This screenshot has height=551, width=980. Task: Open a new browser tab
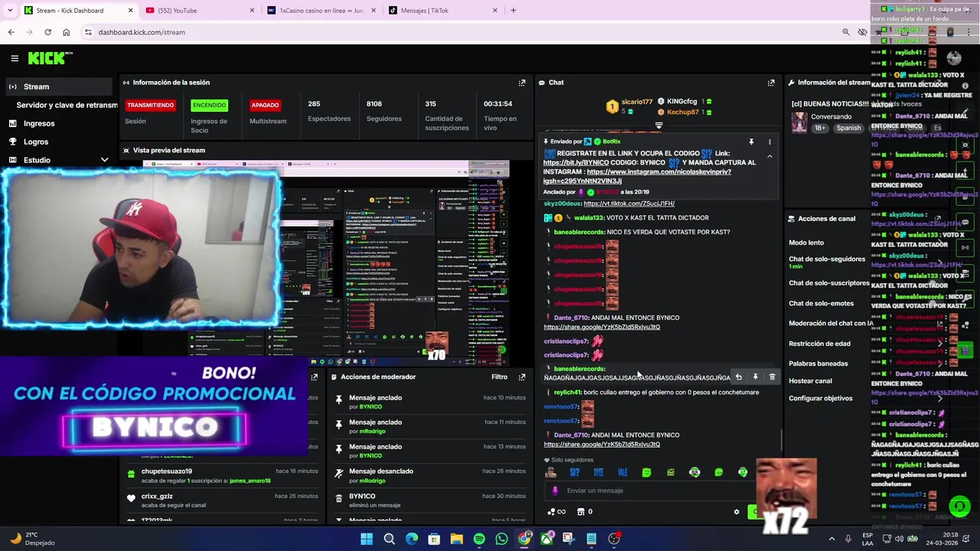pyautogui.click(x=513, y=11)
